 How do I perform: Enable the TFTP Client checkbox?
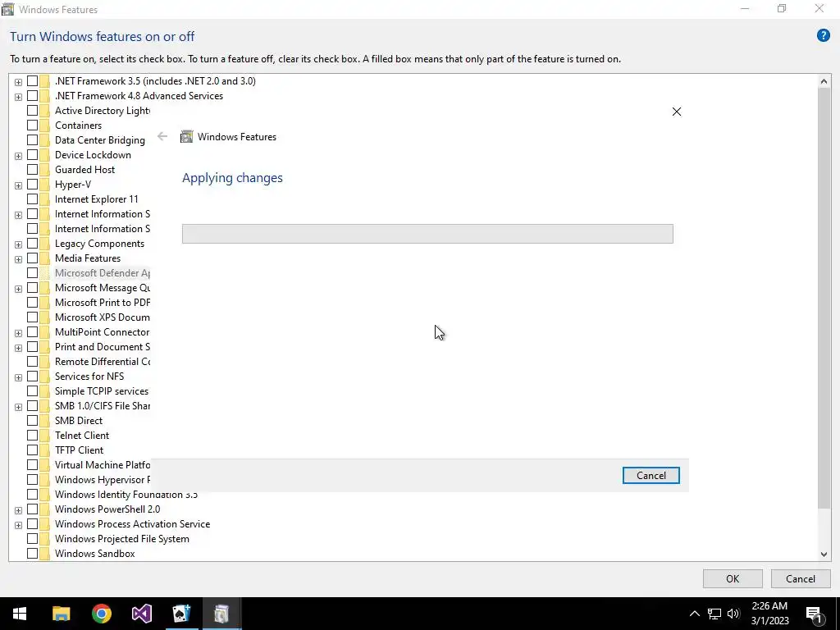click(32, 450)
